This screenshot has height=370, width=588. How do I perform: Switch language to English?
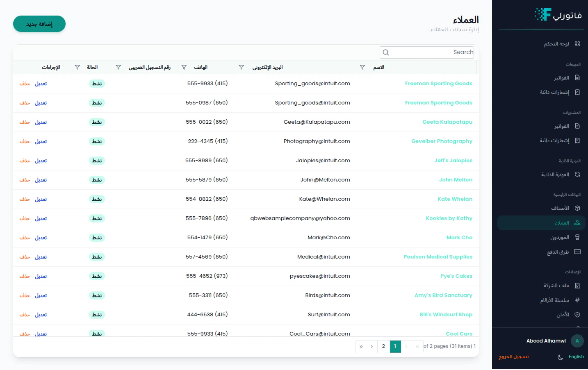[576, 357]
